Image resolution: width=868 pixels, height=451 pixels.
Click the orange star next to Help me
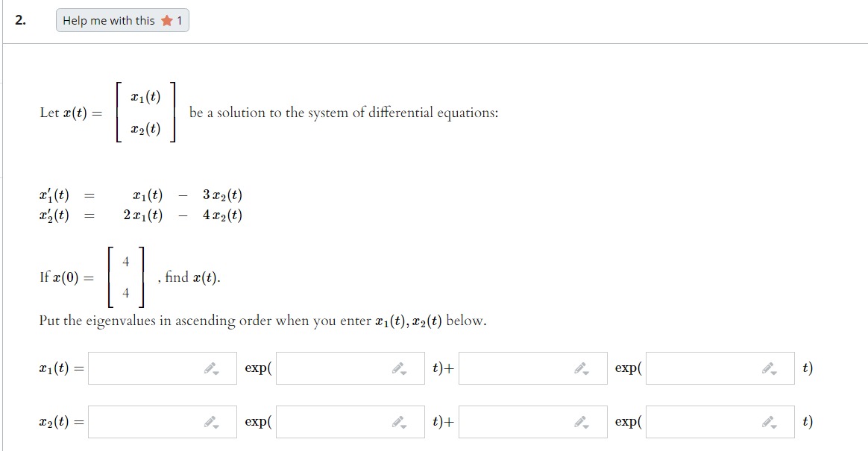click(168, 22)
